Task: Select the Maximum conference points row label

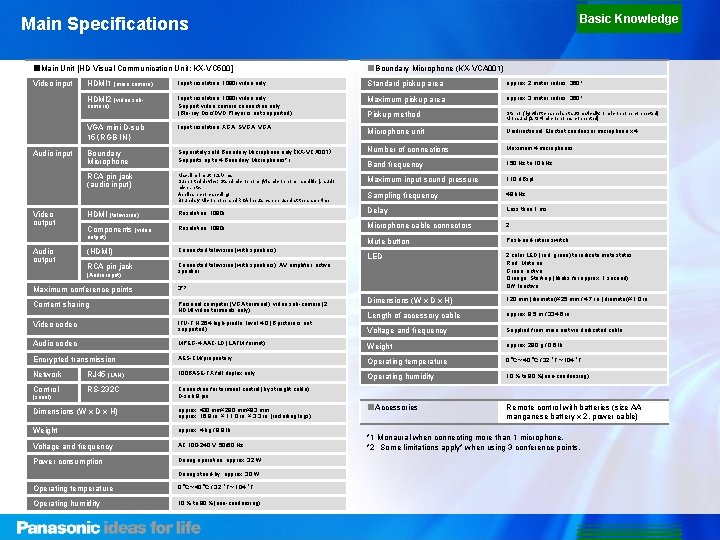Action: click(x=98, y=289)
